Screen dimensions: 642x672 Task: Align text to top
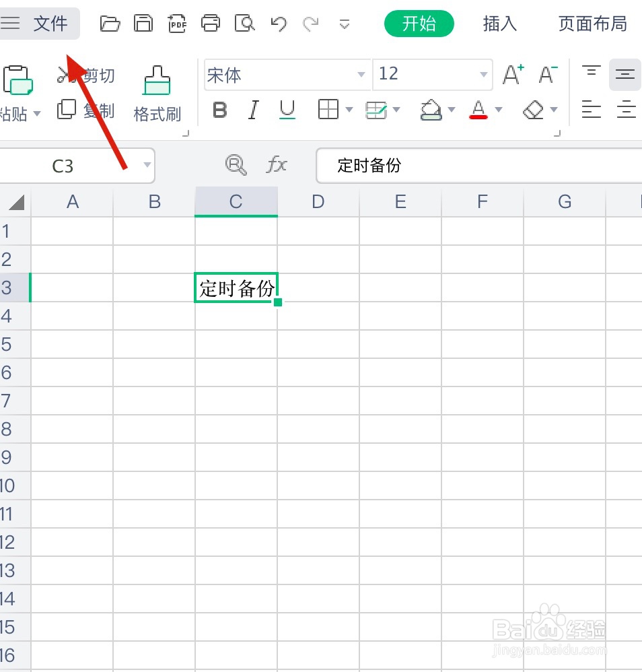click(x=592, y=71)
